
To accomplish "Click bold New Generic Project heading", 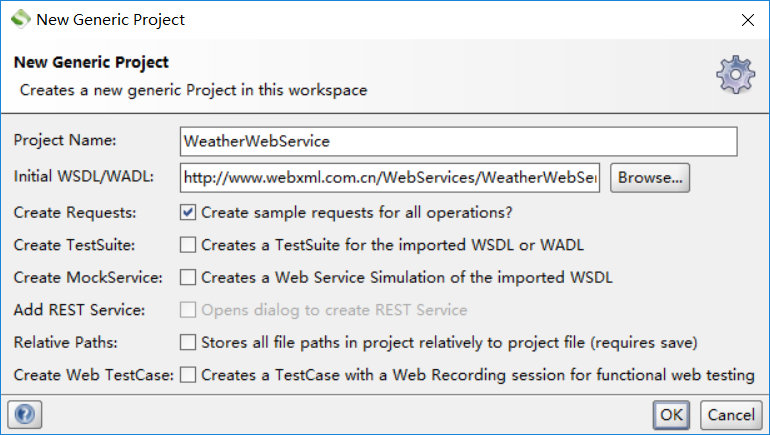I will click(x=91, y=62).
